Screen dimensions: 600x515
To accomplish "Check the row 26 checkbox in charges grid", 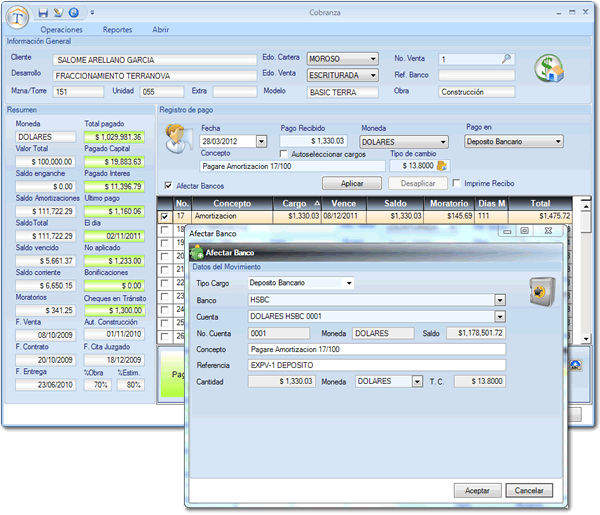I will click(x=165, y=337).
